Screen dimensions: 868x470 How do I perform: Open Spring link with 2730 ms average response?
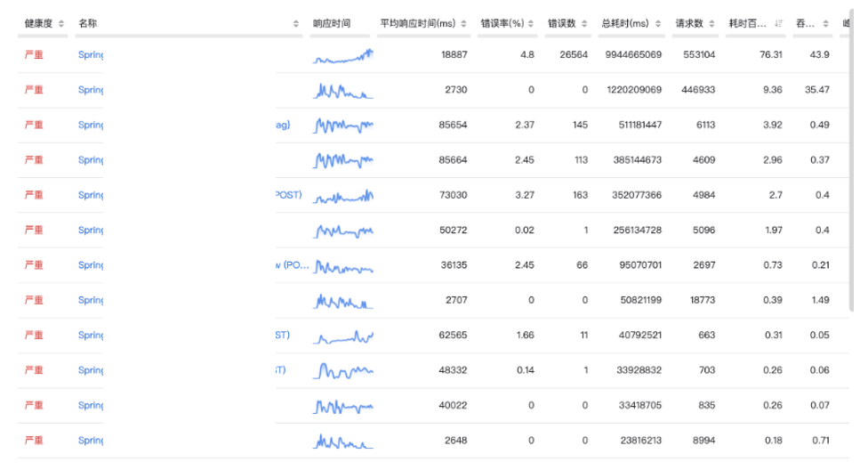[x=91, y=90]
